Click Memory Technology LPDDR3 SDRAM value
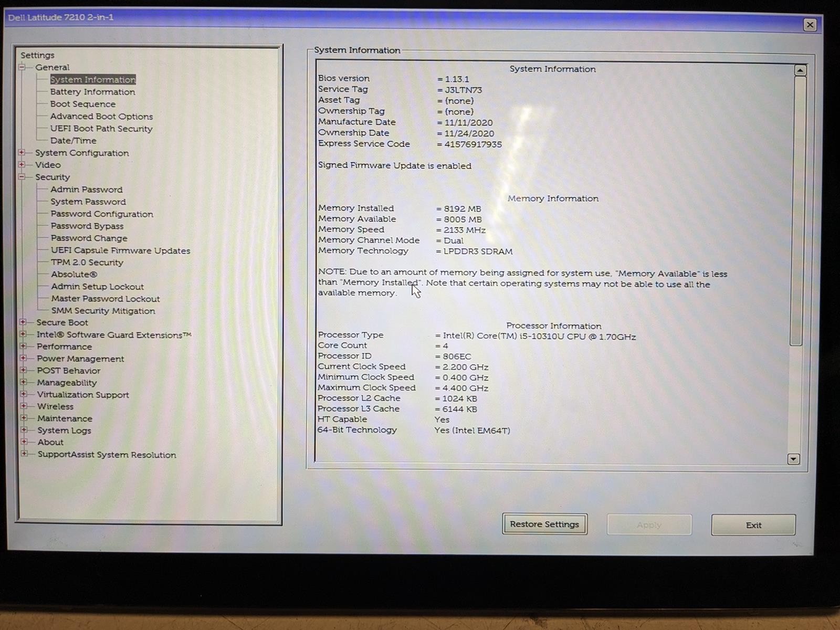The width and height of the screenshot is (840, 630). pyautogui.click(x=478, y=251)
